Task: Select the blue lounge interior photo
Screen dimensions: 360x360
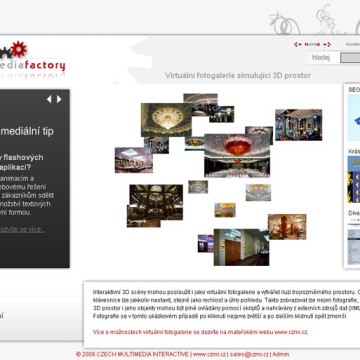Action: pos(299,125)
